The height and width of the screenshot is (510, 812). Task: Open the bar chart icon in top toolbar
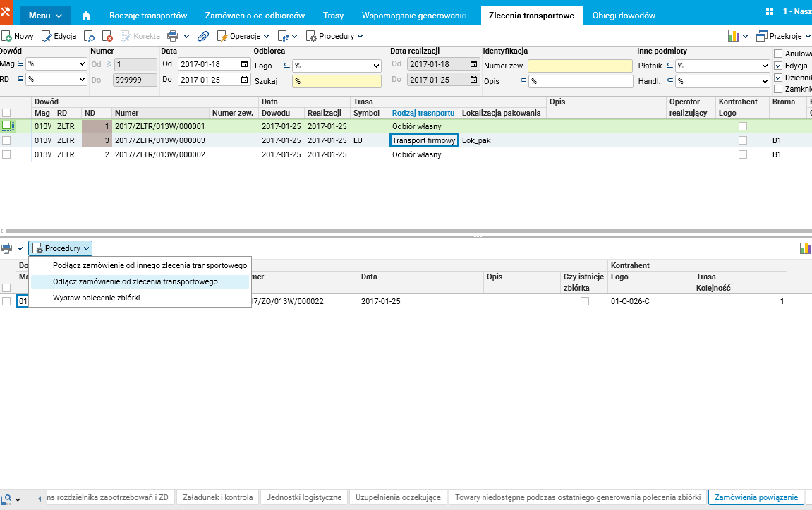[734, 36]
